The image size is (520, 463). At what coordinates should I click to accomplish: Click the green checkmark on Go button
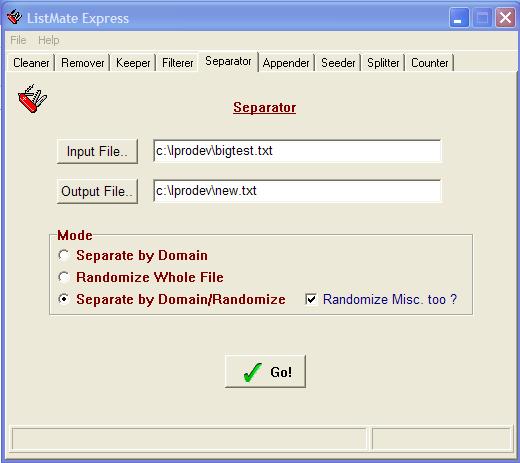(x=253, y=372)
